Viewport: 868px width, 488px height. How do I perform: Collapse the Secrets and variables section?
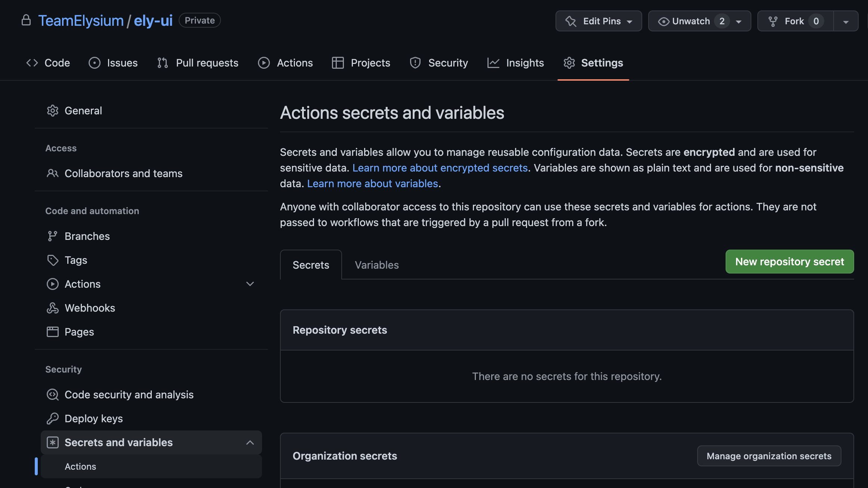[x=250, y=442]
